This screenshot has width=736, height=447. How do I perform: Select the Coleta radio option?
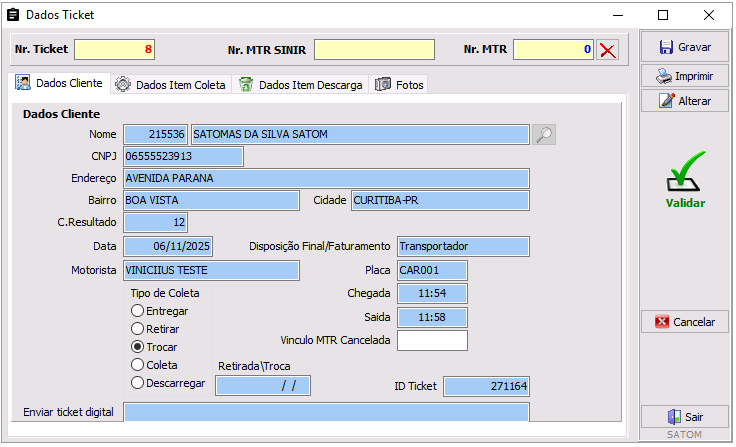point(137,365)
